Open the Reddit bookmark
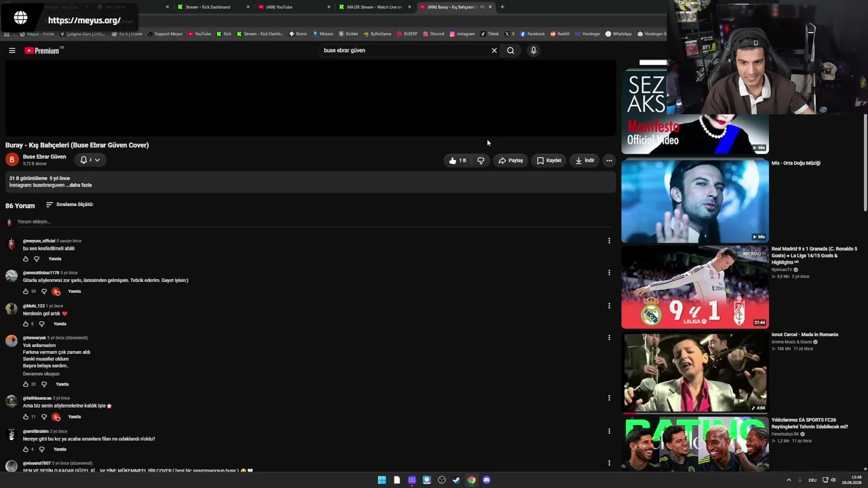Viewport: 868px width, 488px height. (x=560, y=34)
